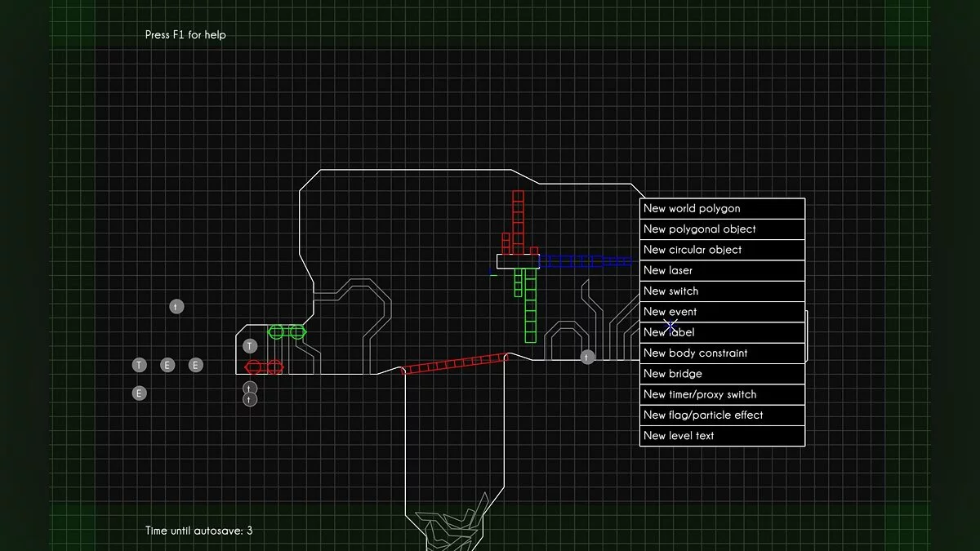
Task: Select the lone 't' marker at upper left
Action: point(176,307)
